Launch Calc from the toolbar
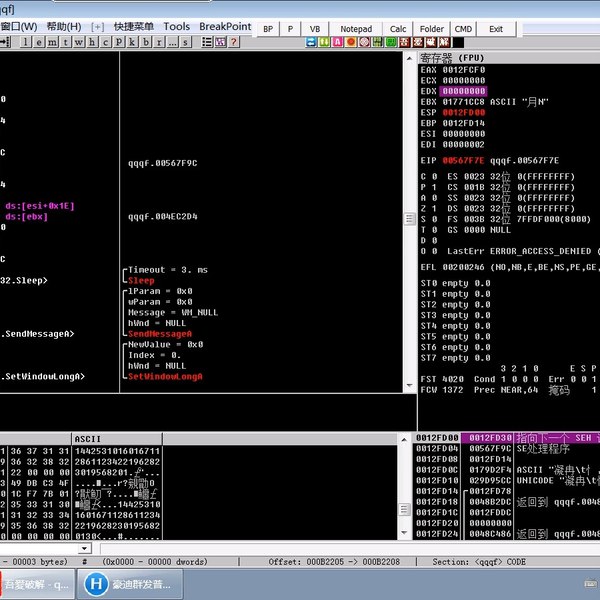 click(398, 29)
